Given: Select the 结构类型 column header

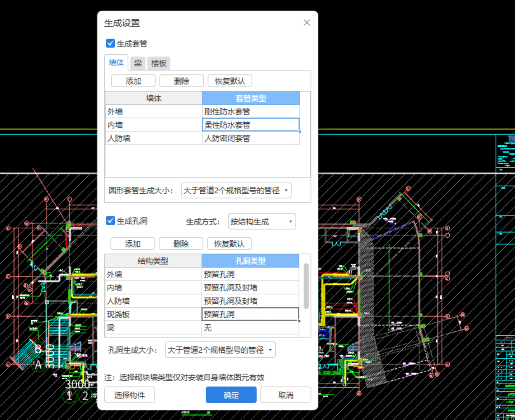Looking at the screenshot, I should pos(153,261).
